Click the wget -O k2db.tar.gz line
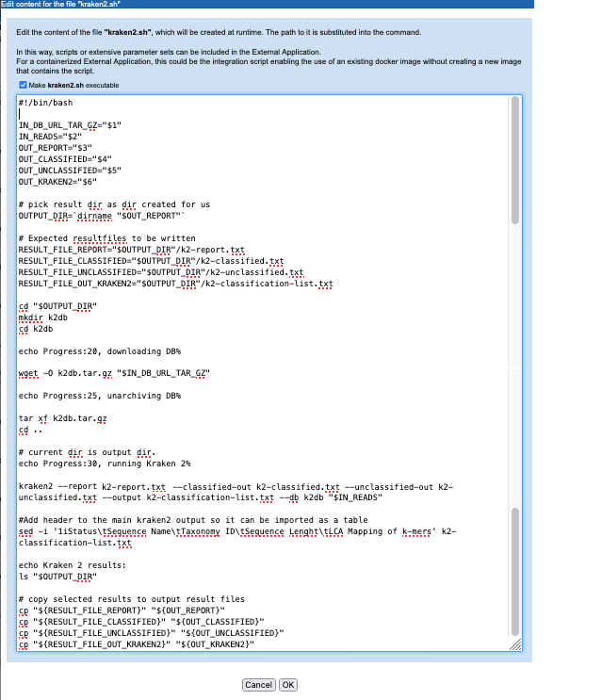Screen dimensions: 602x700 114,373
